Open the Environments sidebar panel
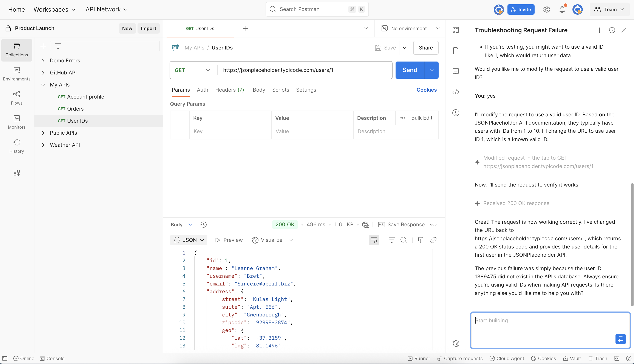 17,74
